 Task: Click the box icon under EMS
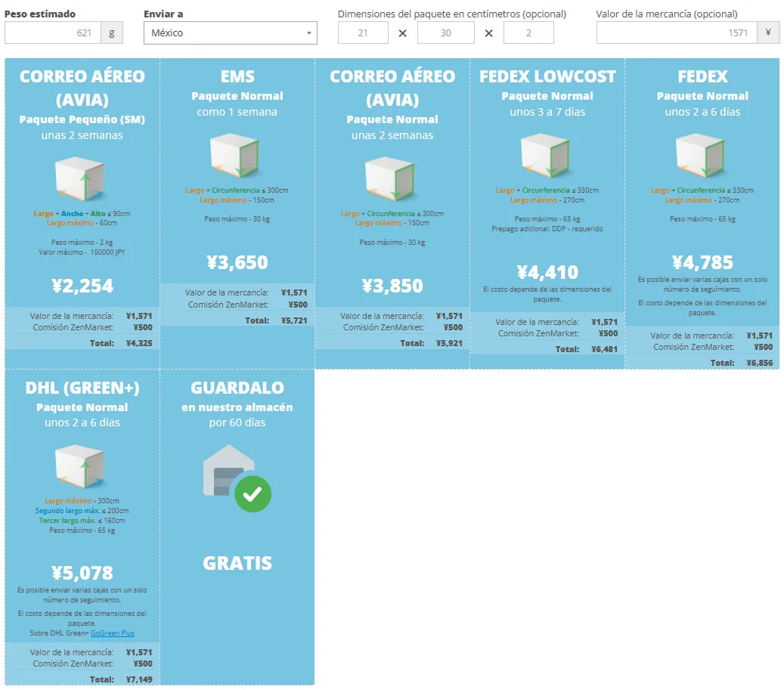point(234,155)
